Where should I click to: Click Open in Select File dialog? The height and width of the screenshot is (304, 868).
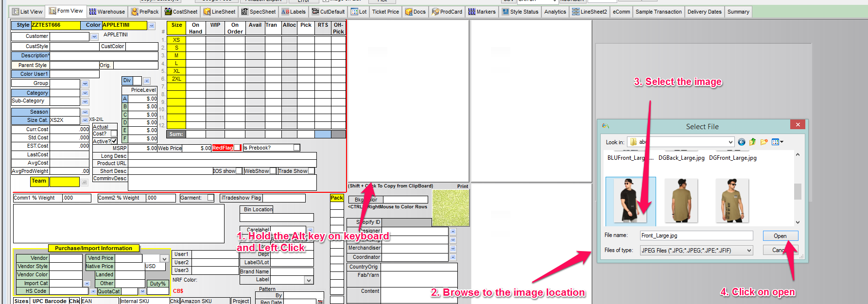tap(780, 236)
